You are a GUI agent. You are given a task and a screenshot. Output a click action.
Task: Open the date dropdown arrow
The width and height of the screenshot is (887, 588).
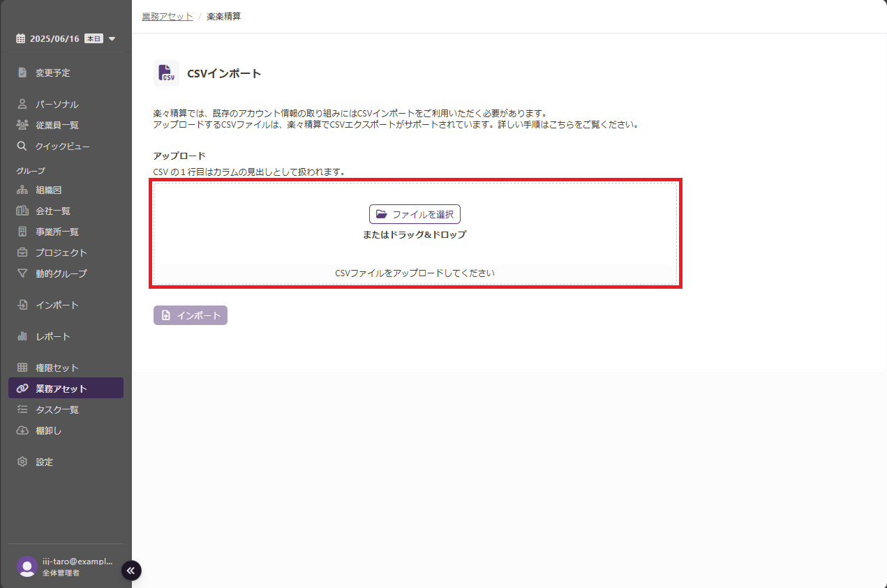pos(112,39)
